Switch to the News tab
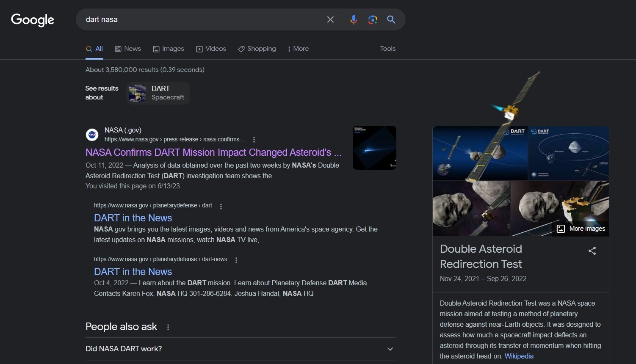Screen dimensions: 636x364 coord(127,49)
